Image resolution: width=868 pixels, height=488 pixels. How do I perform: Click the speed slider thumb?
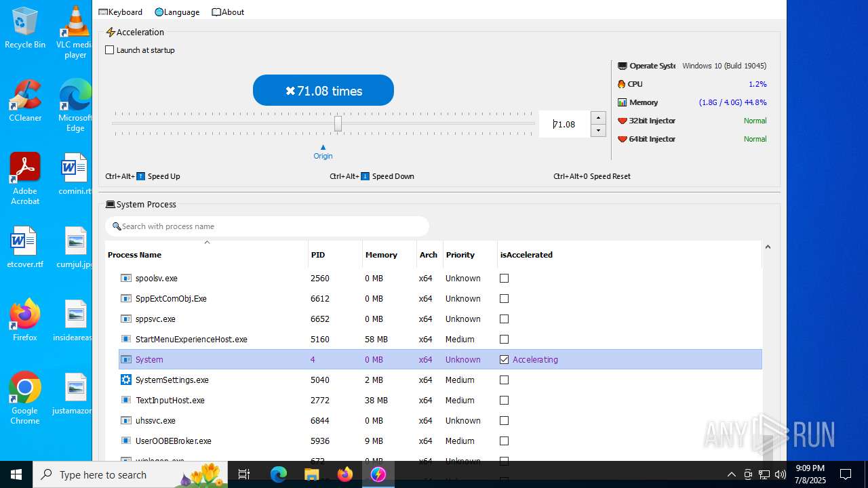pyautogui.click(x=338, y=123)
